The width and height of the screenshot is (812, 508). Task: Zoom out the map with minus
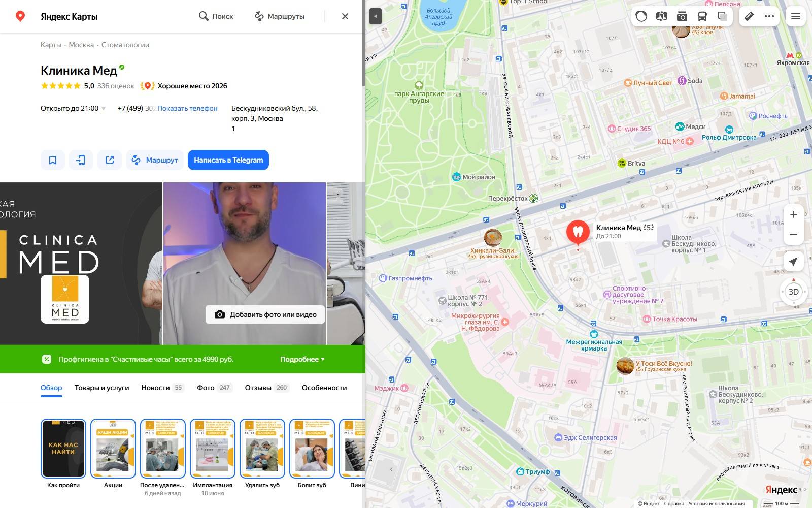click(794, 235)
